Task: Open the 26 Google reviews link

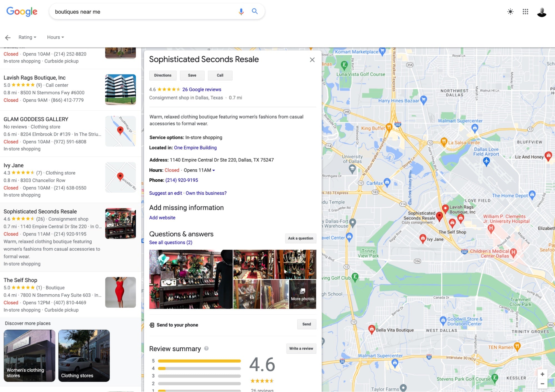Action: pos(201,89)
